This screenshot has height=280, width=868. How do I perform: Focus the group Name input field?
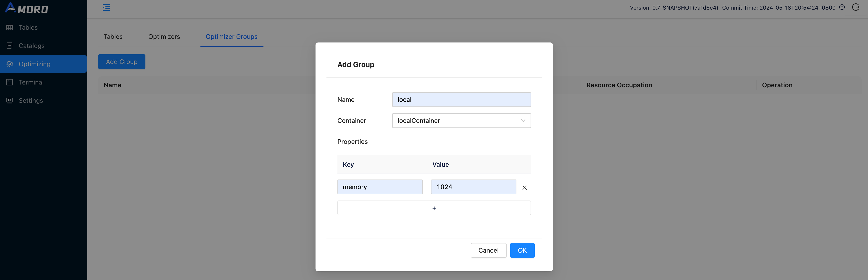pyautogui.click(x=461, y=100)
